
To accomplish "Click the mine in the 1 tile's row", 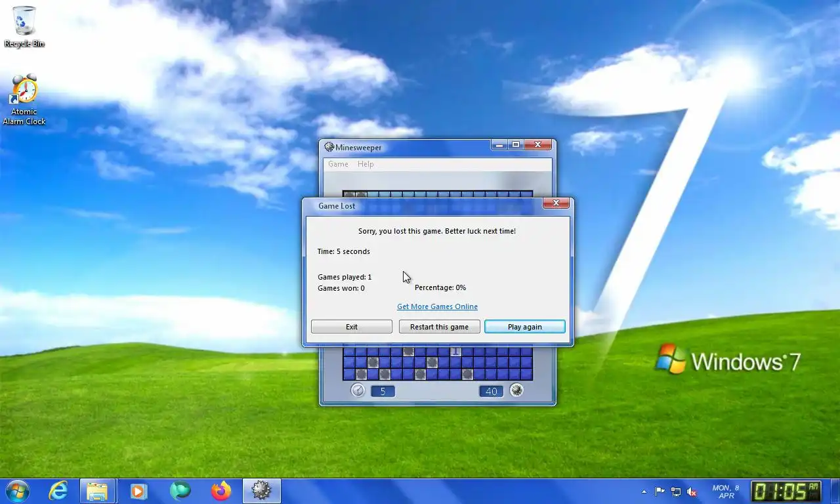I will click(x=408, y=352).
